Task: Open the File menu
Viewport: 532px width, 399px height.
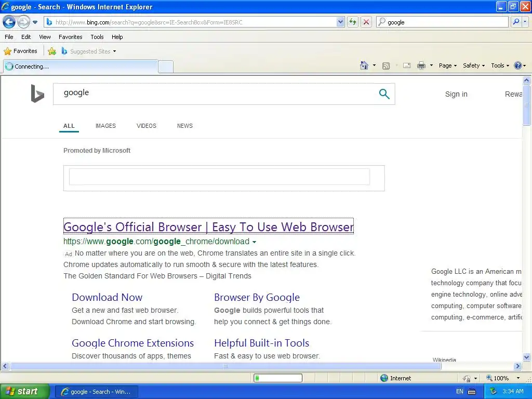Action: (9, 37)
